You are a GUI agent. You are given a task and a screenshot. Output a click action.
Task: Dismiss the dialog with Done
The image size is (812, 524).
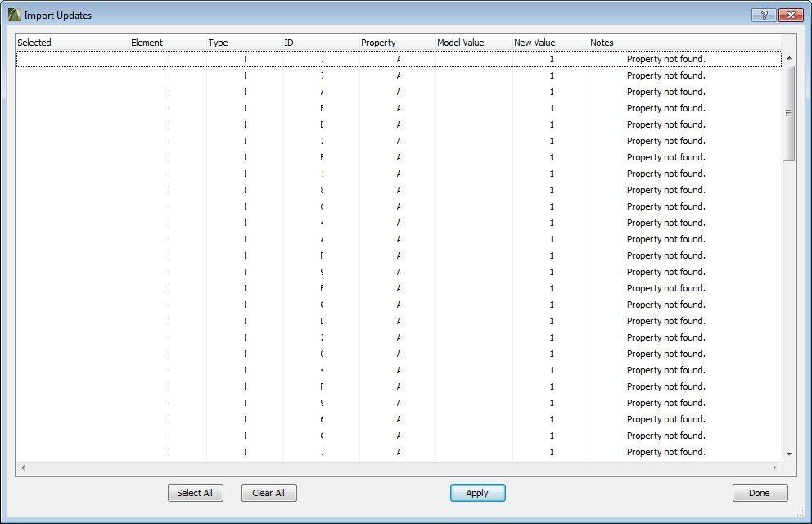click(760, 493)
